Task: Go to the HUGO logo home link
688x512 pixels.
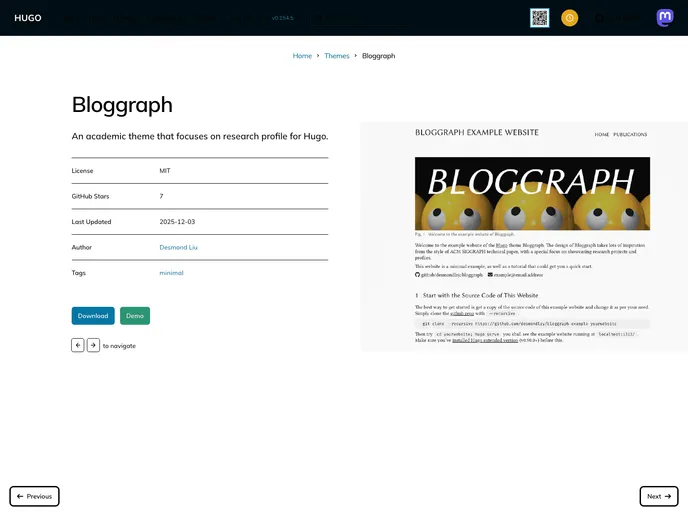Action: click(x=28, y=18)
